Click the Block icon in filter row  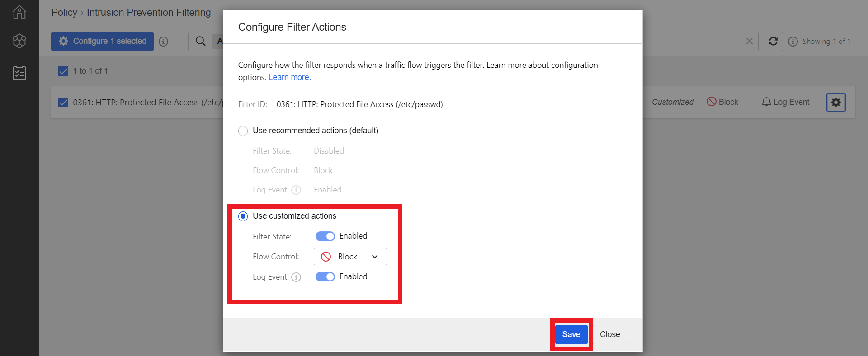pyautogui.click(x=712, y=102)
